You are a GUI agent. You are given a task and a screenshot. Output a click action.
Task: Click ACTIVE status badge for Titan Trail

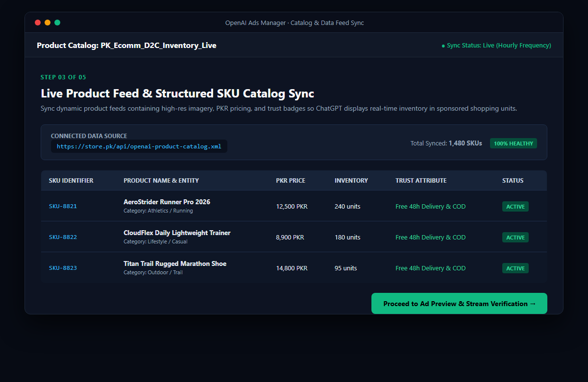click(x=515, y=268)
